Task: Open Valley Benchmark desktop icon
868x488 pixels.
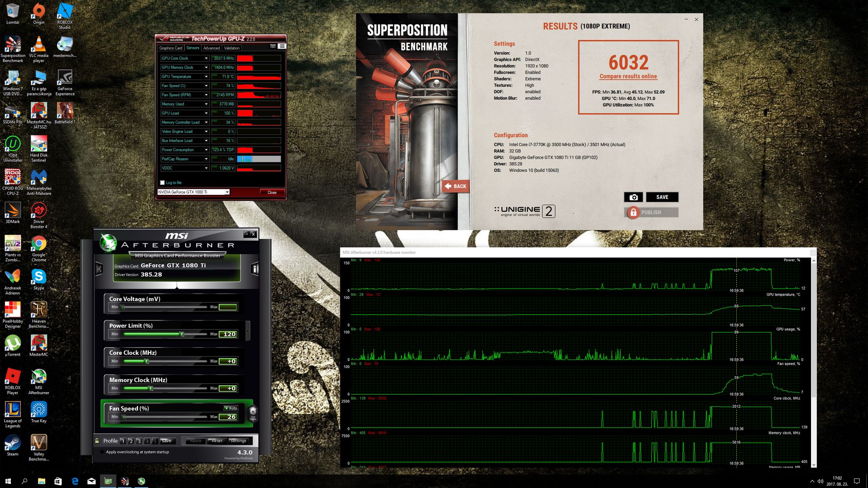Action: tap(39, 448)
